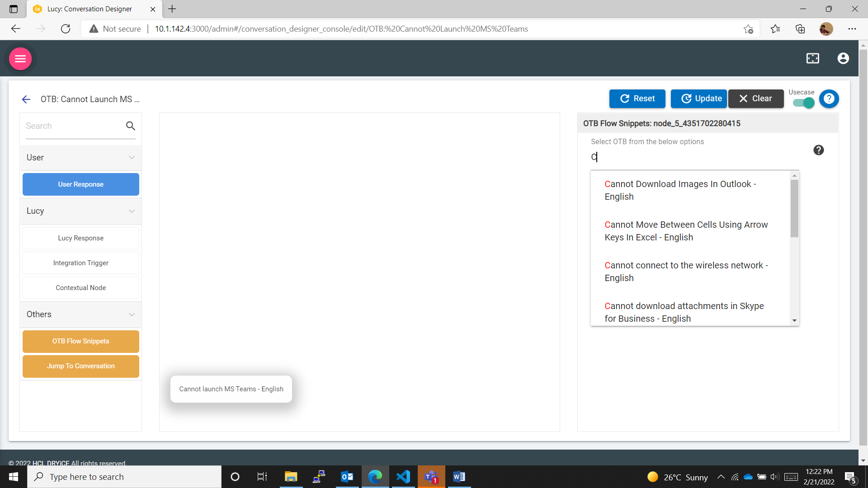Open the pink hamburger menu
Image resolution: width=868 pixels, height=488 pixels.
[x=20, y=59]
